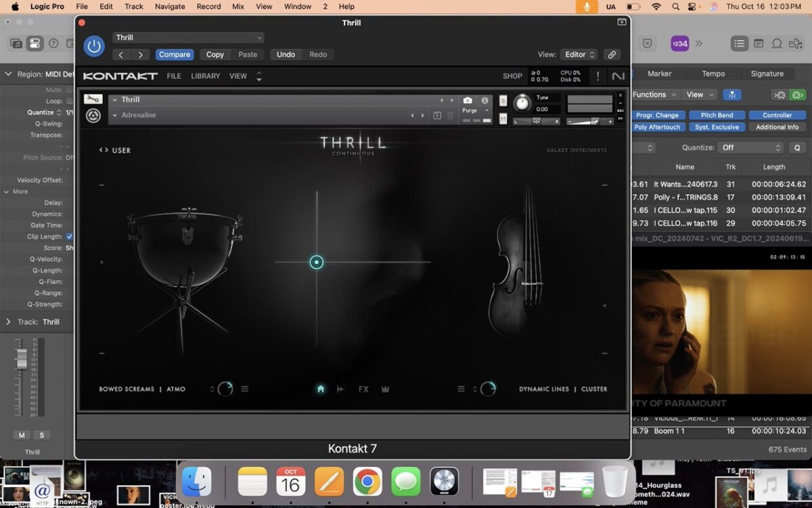Click the link chain icon in plugin header
This screenshot has width=812, height=508.
(612, 55)
